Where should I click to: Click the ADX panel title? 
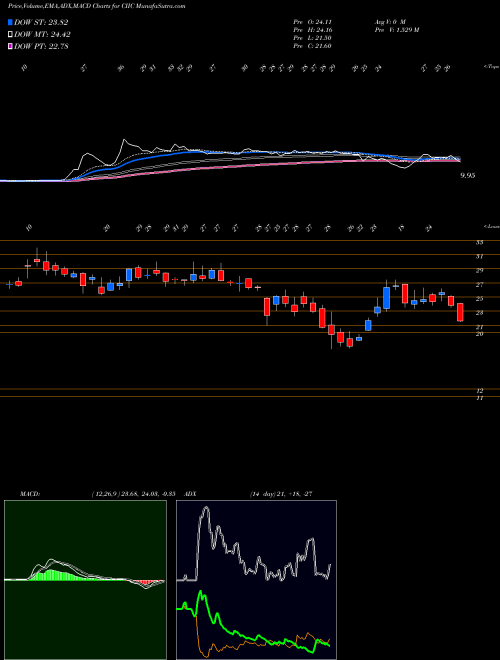pyautogui.click(x=191, y=494)
